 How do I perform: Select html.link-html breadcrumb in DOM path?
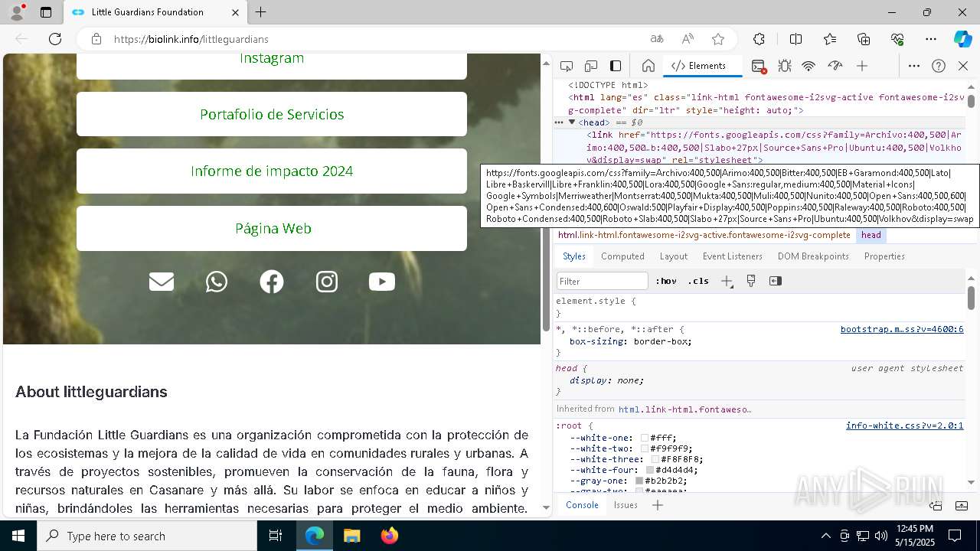tap(704, 235)
